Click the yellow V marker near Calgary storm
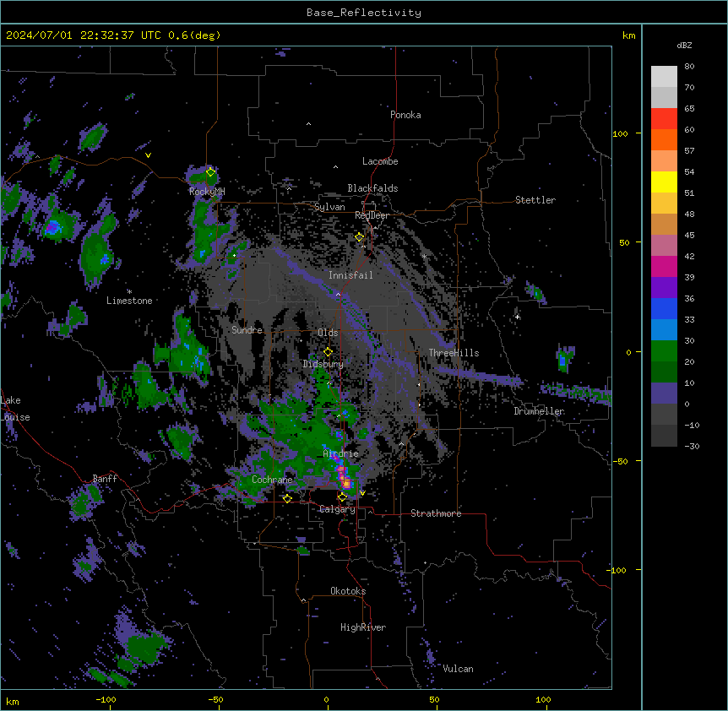This screenshot has height=711, width=728. point(362,493)
